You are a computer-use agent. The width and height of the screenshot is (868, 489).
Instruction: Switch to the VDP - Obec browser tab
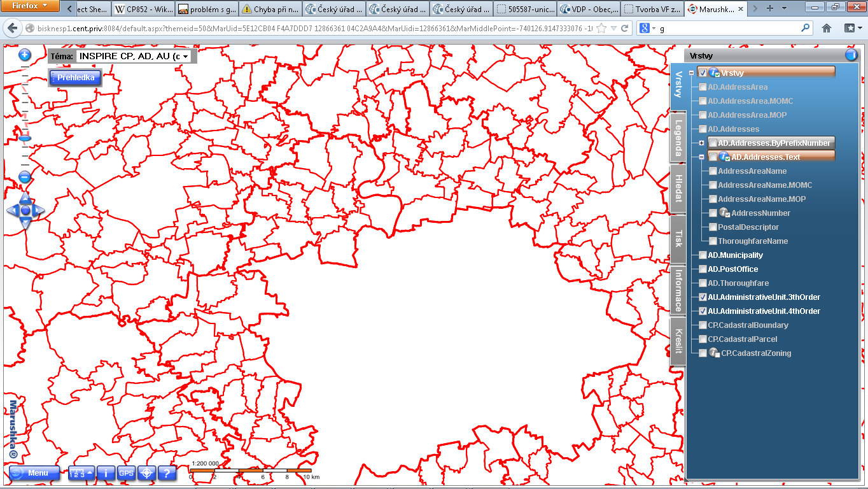pyautogui.click(x=588, y=9)
